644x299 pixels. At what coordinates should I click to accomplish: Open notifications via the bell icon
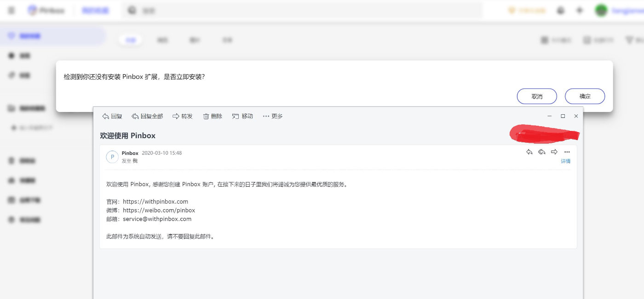click(561, 10)
